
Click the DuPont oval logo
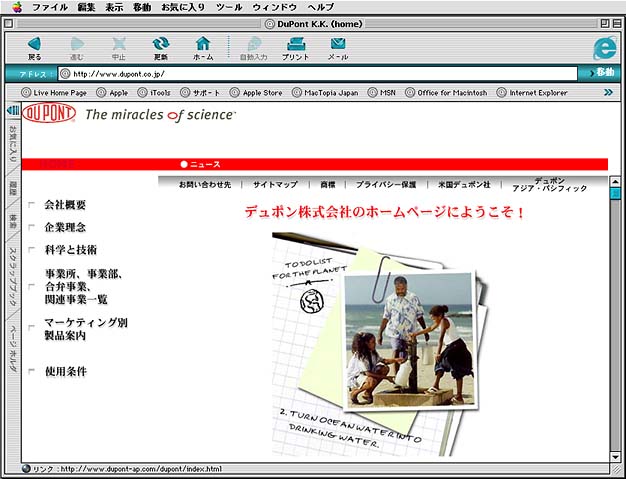[x=49, y=113]
